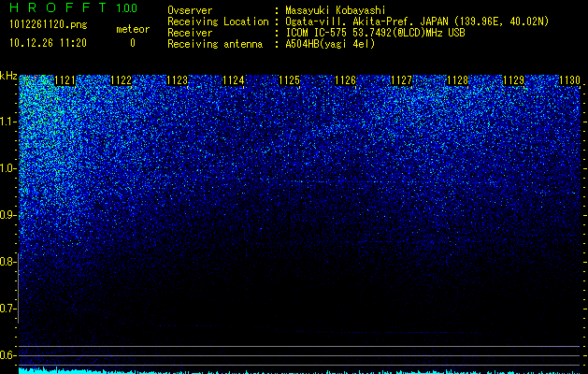The width and height of the screenshot is (588, 374).
Task: Click the 0.7 frequency axis label
Action: 8,309
